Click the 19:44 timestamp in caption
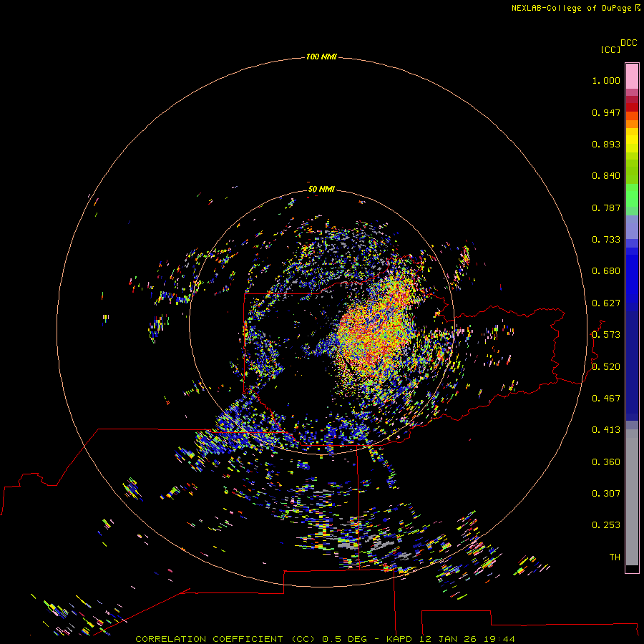Screen dimensions: 644x644 [499, 639]
